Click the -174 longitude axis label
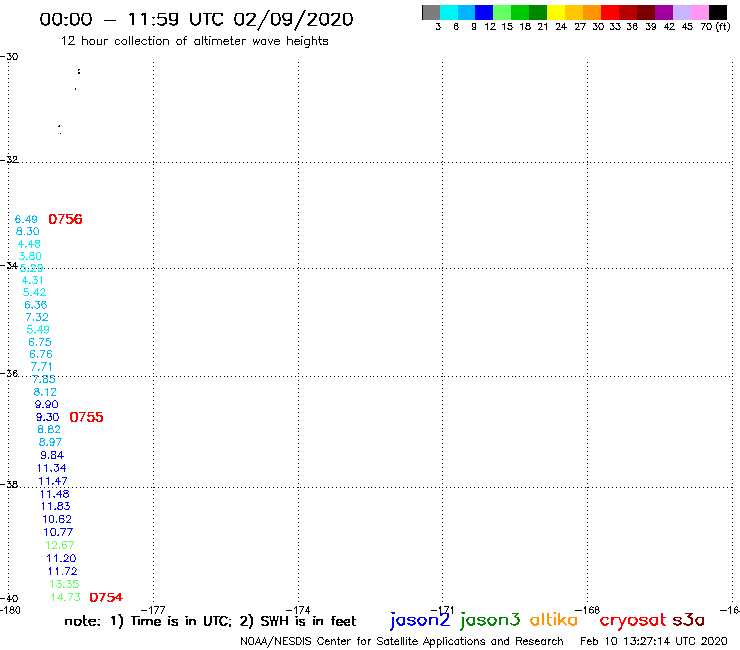The image size is (740, 650). click(x=298, y=610)
